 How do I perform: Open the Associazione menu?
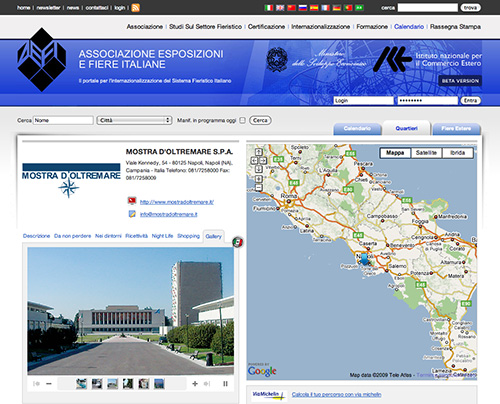point(144,27)
